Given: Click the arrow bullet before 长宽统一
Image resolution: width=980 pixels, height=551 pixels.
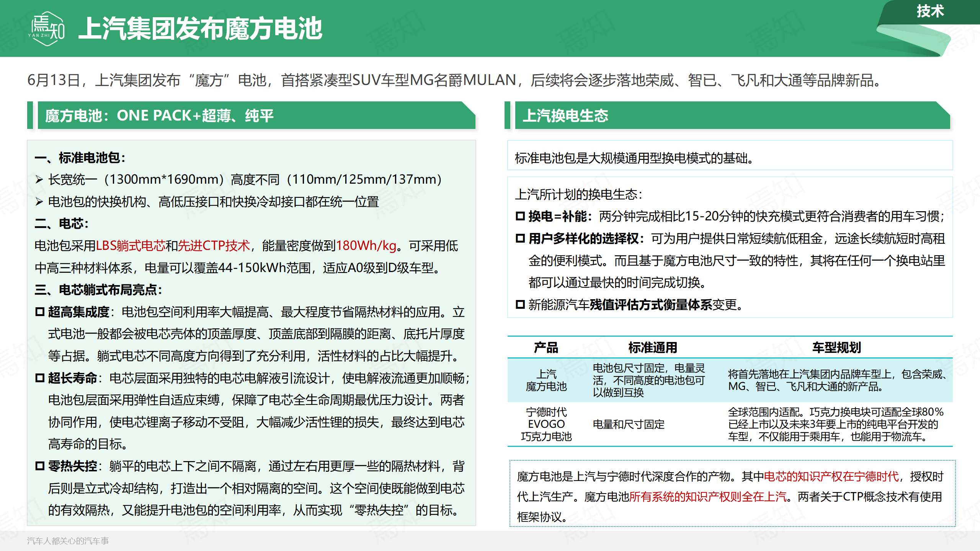Looking at the screenshot, I should [x=39, y=179].
